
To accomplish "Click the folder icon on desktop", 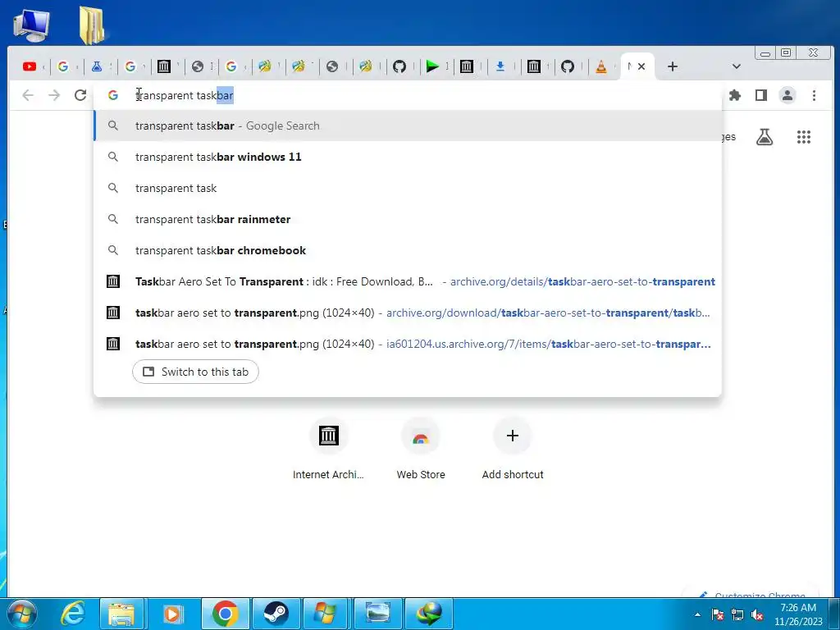I will point(92,25).
